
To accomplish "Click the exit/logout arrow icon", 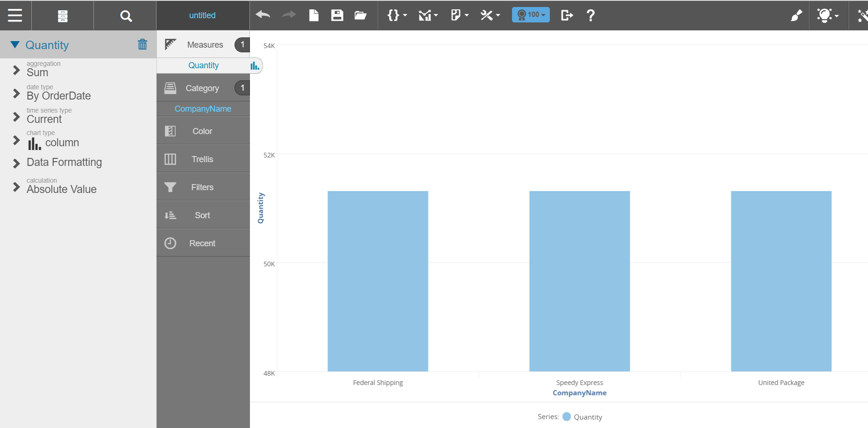I will pyautogui.click(x=567, y=15).
